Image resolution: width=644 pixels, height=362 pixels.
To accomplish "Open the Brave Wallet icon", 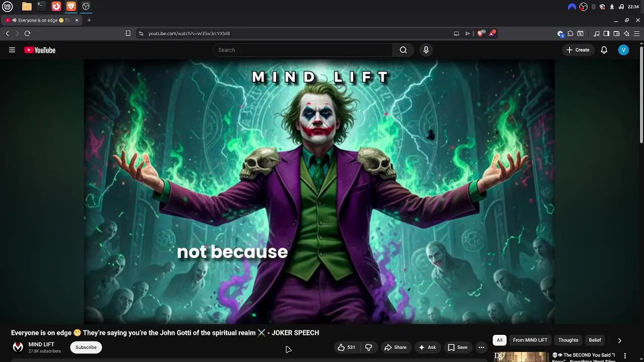I will coord(616,34).
